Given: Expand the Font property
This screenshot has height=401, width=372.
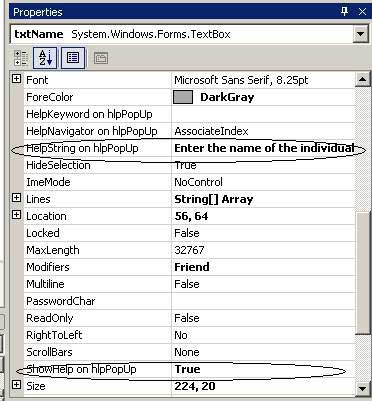Looking at the screenshot, I should (x=16, y=79).
